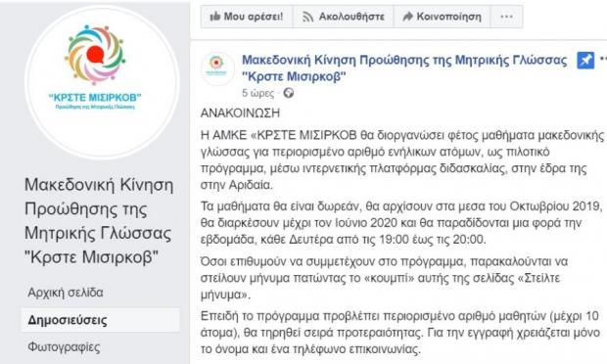
Task: Open the post options dots beside pin
Action: 603,59
